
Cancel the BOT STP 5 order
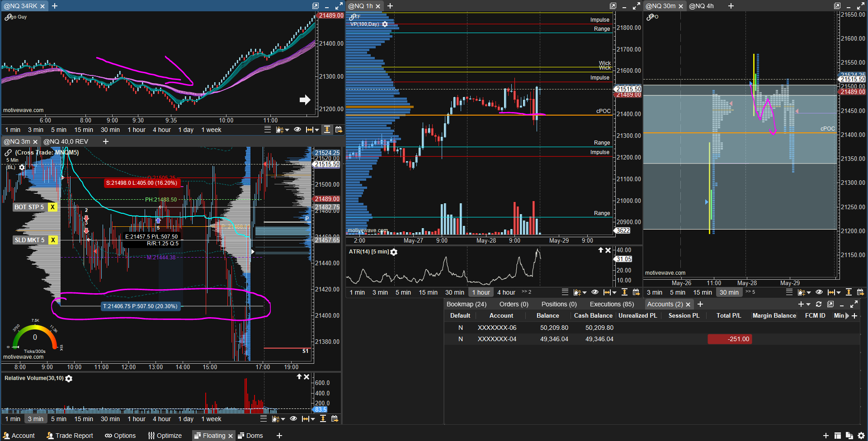[x=52, y=207]
